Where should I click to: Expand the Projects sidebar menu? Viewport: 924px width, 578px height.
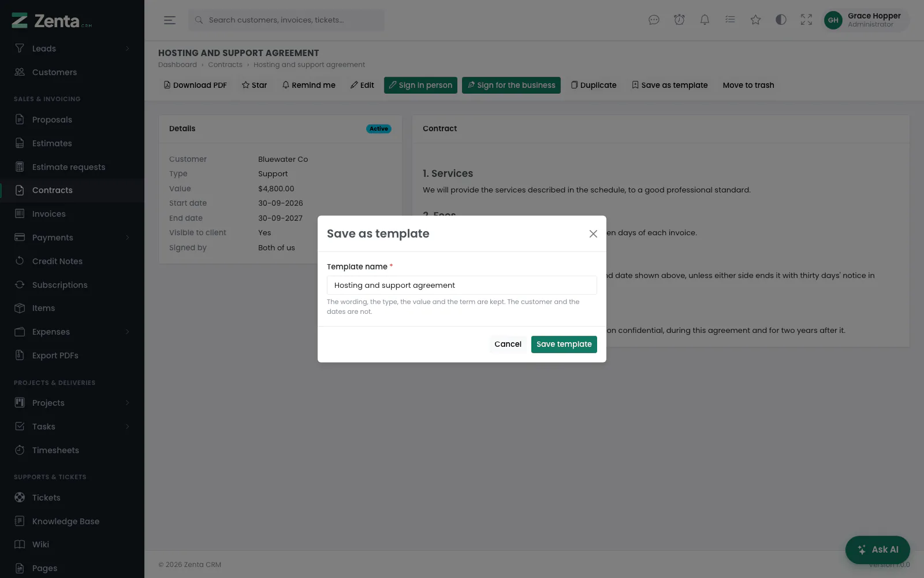pos(72,403)
